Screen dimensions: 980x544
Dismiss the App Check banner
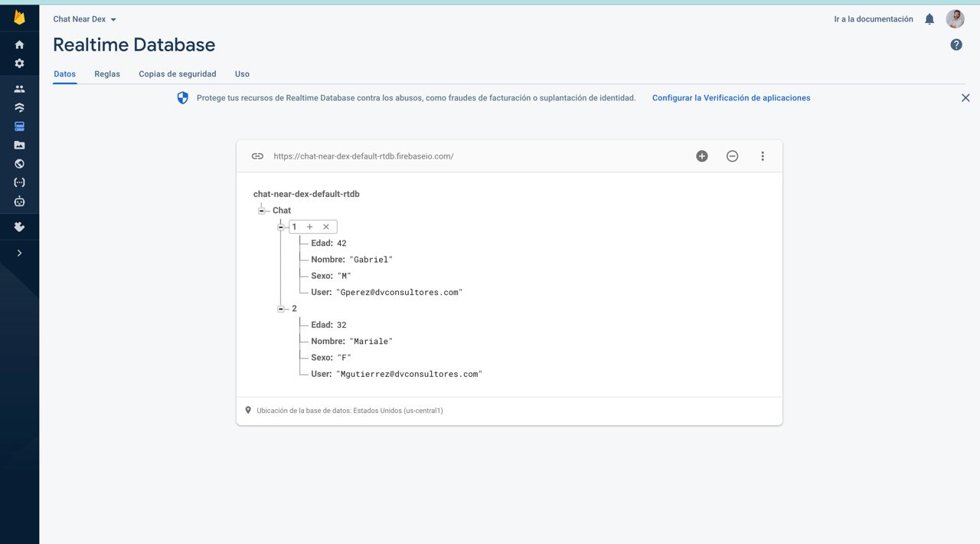click(965, 98)
